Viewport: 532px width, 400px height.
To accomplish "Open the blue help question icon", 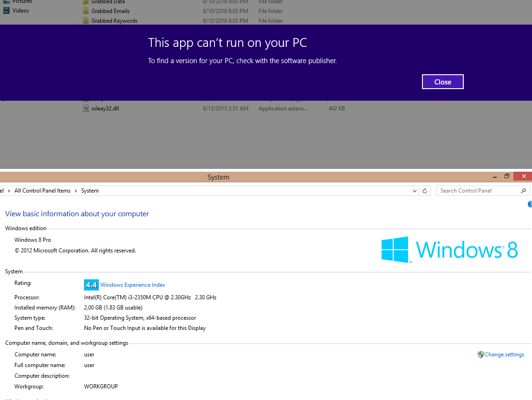I will click(530, 204).
